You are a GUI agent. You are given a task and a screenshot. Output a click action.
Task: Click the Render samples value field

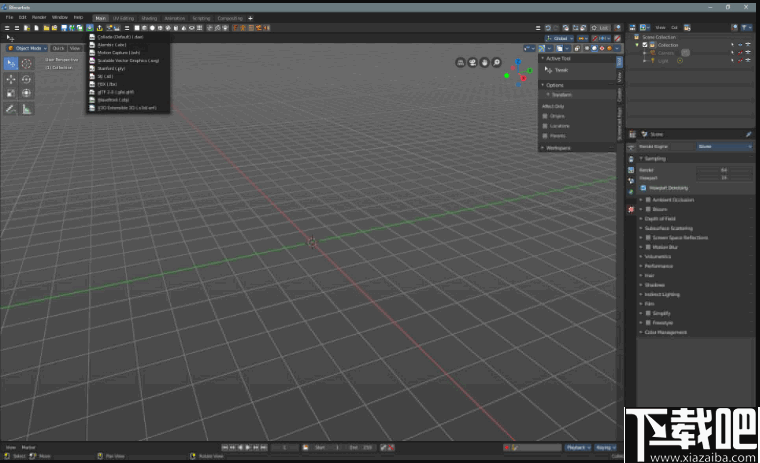click(724, 170)
